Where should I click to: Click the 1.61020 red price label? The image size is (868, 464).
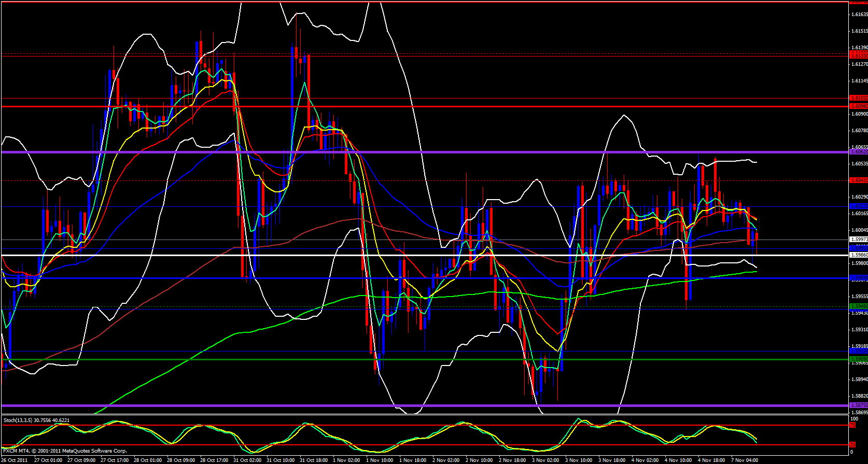(858, 98)
